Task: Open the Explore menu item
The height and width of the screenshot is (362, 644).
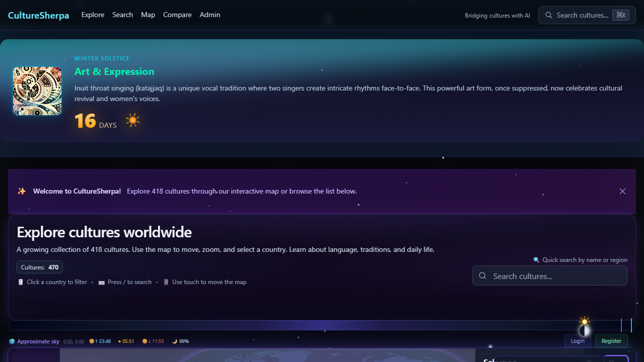Action: (x=93, y=15)
